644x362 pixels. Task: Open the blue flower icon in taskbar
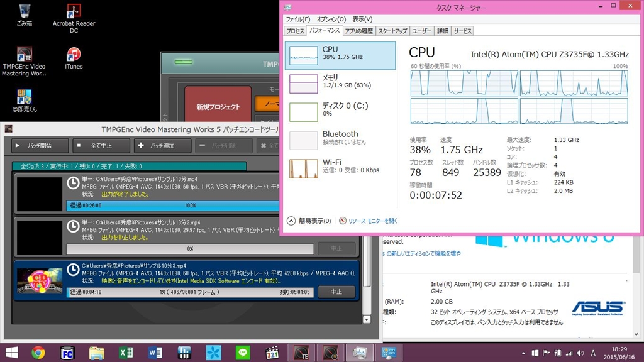(213, 353)
